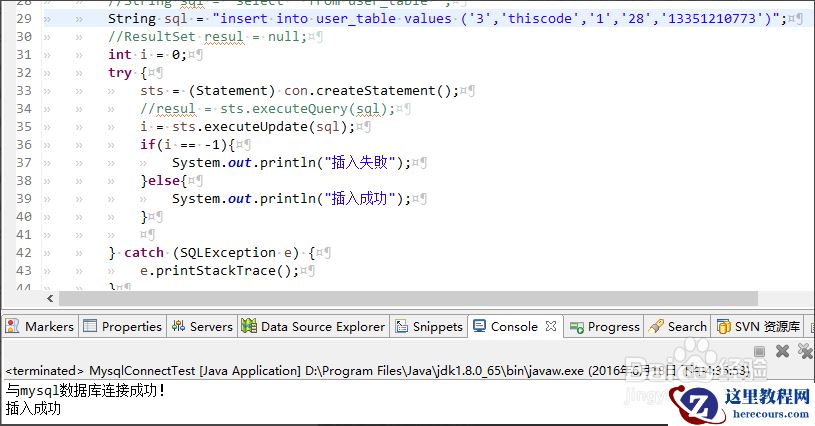
Task: Click the horizontal scrollbar left arrow
Action: click(50, 298)
